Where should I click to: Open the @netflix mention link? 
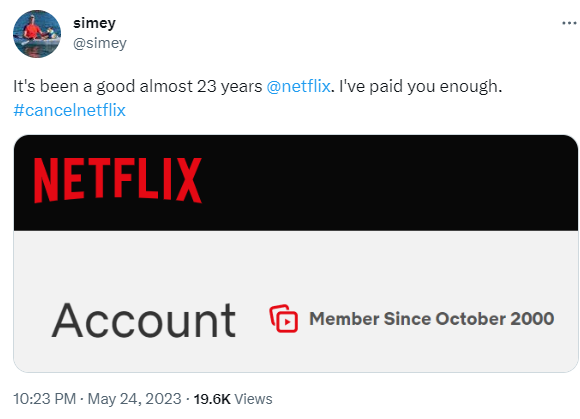298,86
